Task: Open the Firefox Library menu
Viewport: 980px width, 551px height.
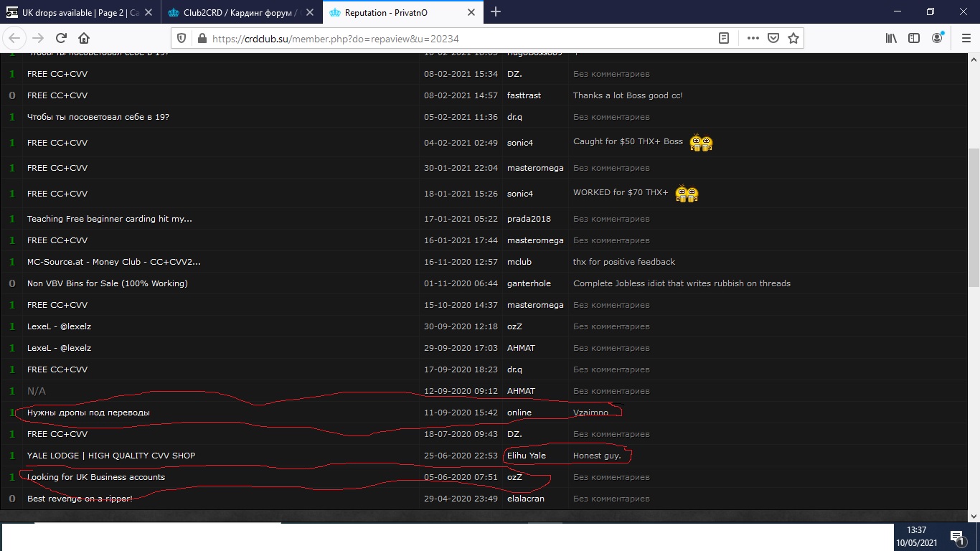Action: point(891,38)
